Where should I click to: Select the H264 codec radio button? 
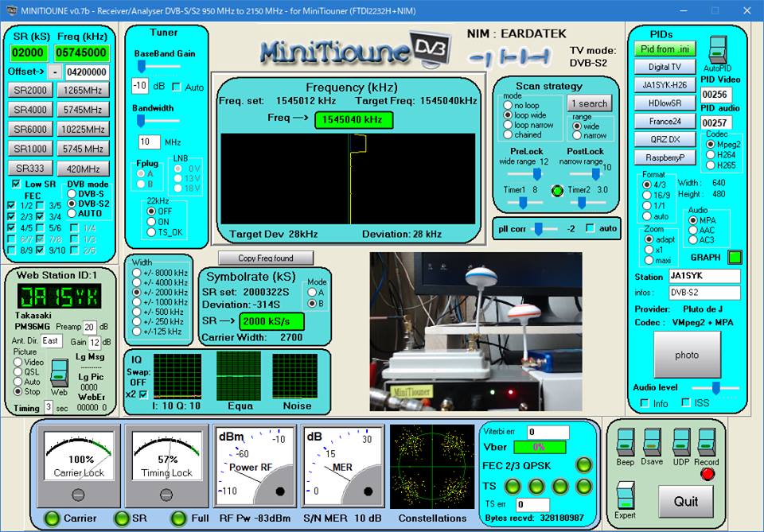pos(711,155)
